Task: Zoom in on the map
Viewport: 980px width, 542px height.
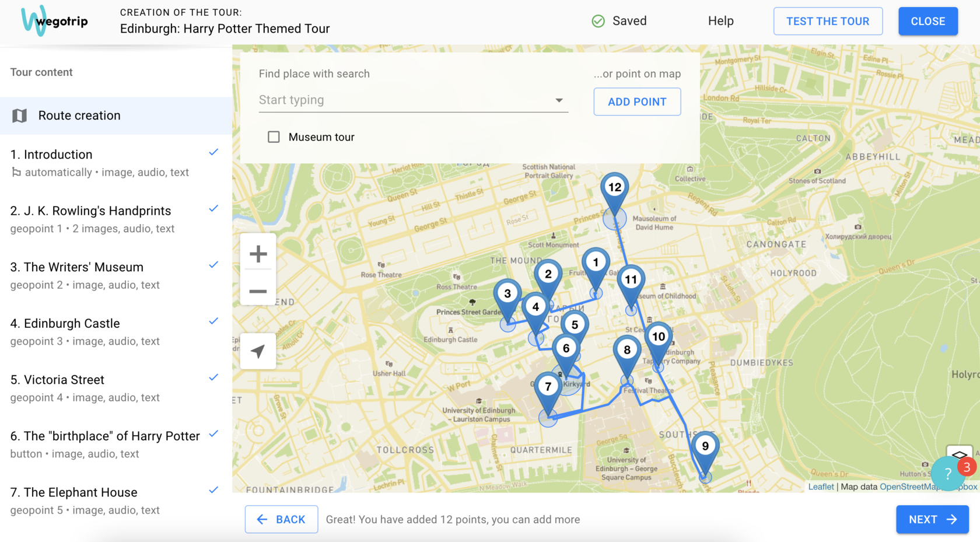Action: pyautogui.click(x=258, y=254)
